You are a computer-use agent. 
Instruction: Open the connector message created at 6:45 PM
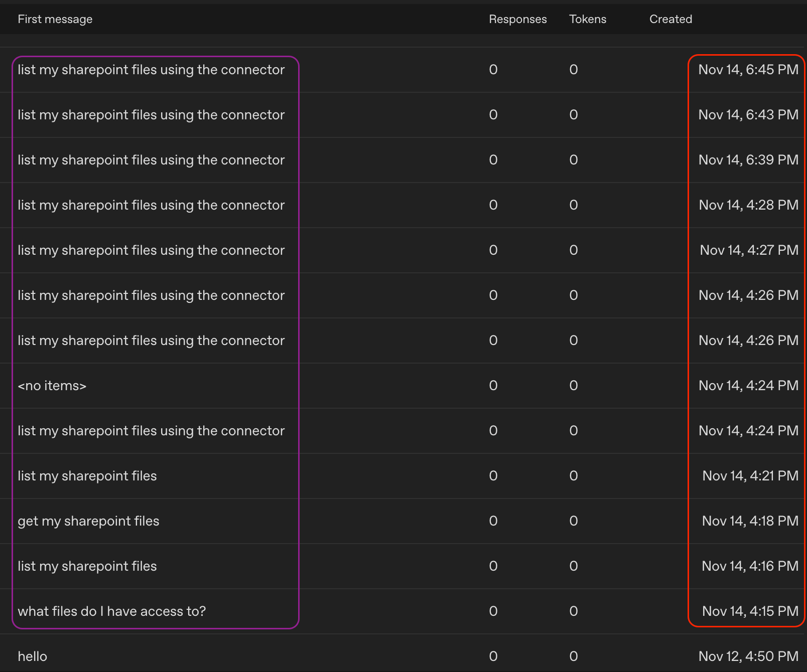pyautogui.click(x=151, y=70)
